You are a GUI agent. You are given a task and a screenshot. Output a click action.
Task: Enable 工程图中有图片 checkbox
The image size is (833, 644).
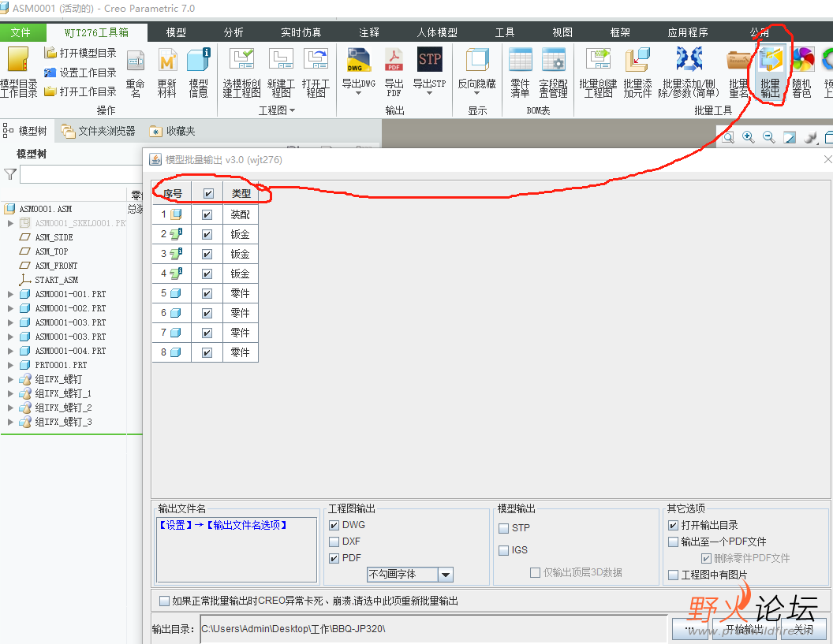coord(673,575)
